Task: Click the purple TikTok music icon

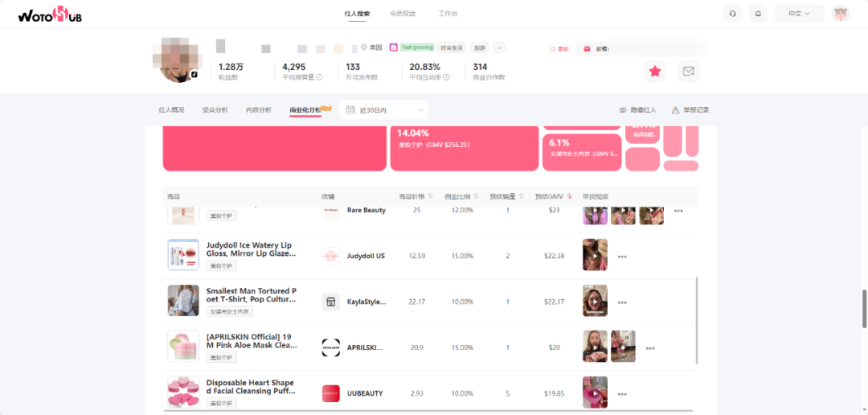Action: point(394,47)
